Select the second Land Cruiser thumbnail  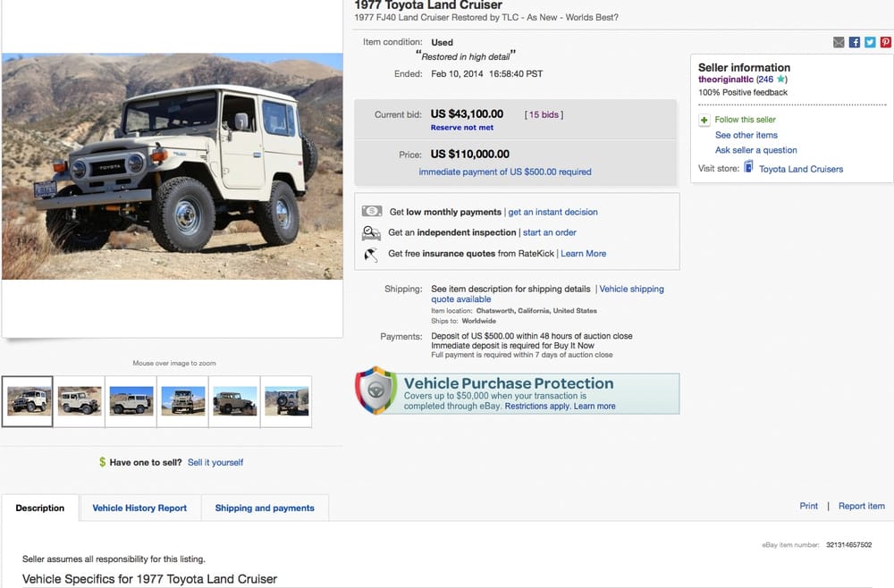coord(80,401)
